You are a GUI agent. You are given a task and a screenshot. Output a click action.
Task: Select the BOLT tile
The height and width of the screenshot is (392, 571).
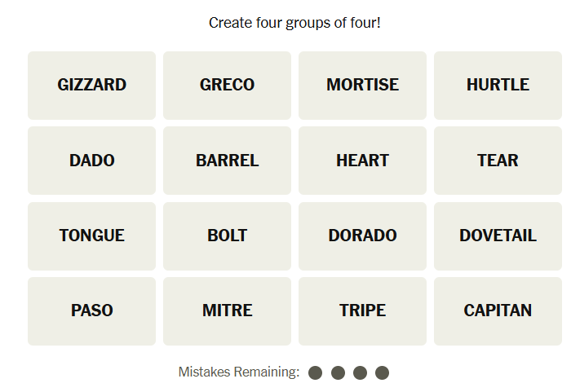click(x=227, y=236)
